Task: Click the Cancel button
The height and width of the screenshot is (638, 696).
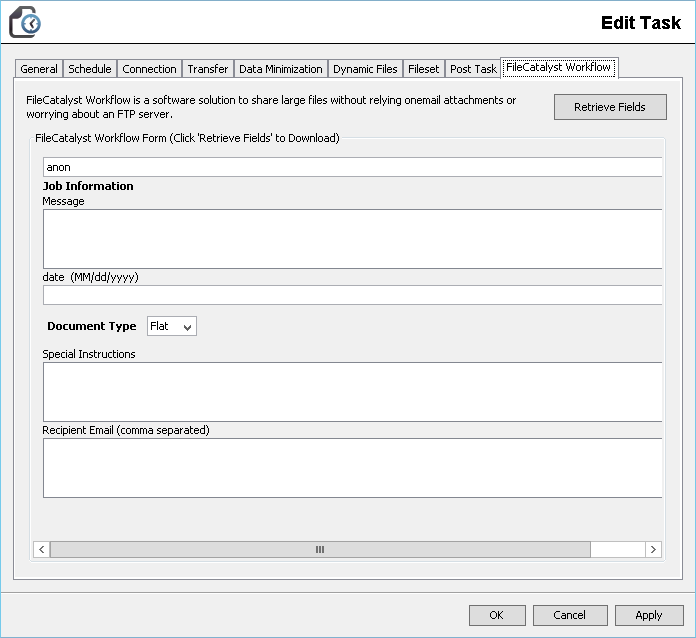Action: [570, 615]
